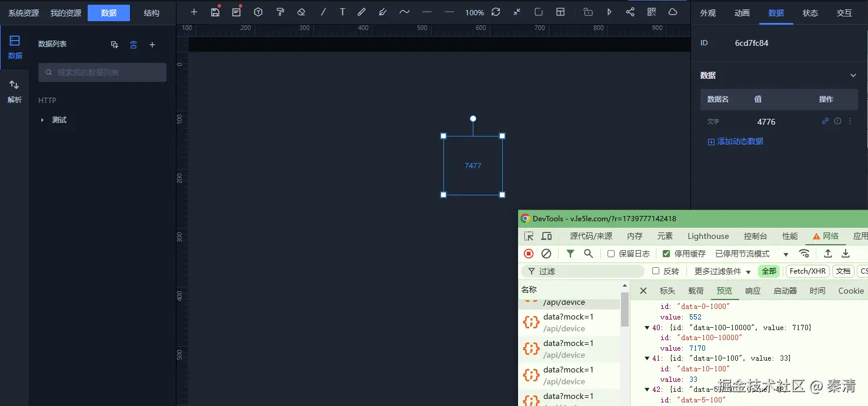Viewport: 868px width, 406px height.
Task: Collapse entry 40 in preview
Action: pyautogui.click(x=647, y=328)
